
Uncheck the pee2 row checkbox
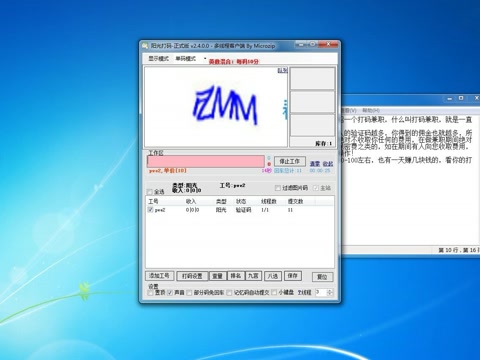click(150, 210)
